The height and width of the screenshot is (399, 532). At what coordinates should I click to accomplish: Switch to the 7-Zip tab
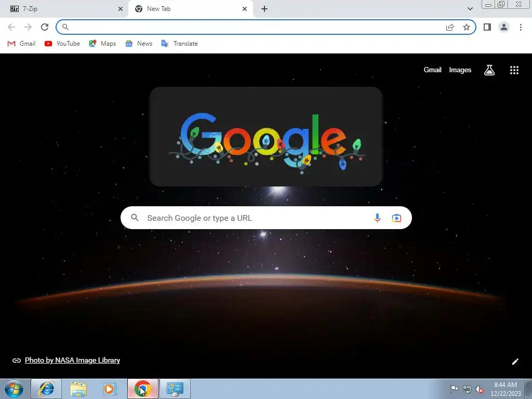(x=64, y=9)
